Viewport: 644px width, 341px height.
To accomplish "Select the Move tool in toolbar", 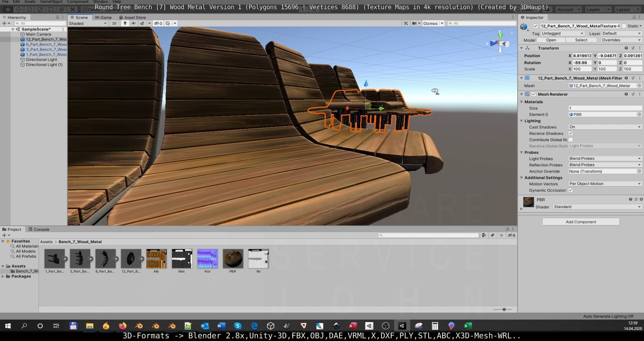I will click(x=19, y=10).
